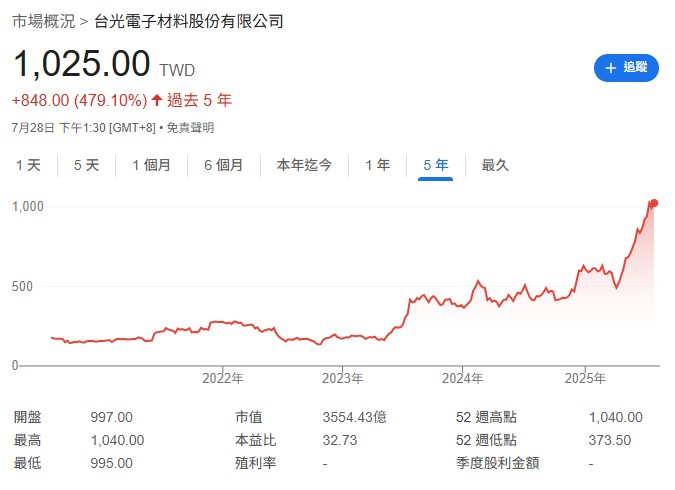Image resolution: width=675 pixels, height=490 pixels.
Task: Click the 最低 value 995.00
Action: click(x=111, y=463)
